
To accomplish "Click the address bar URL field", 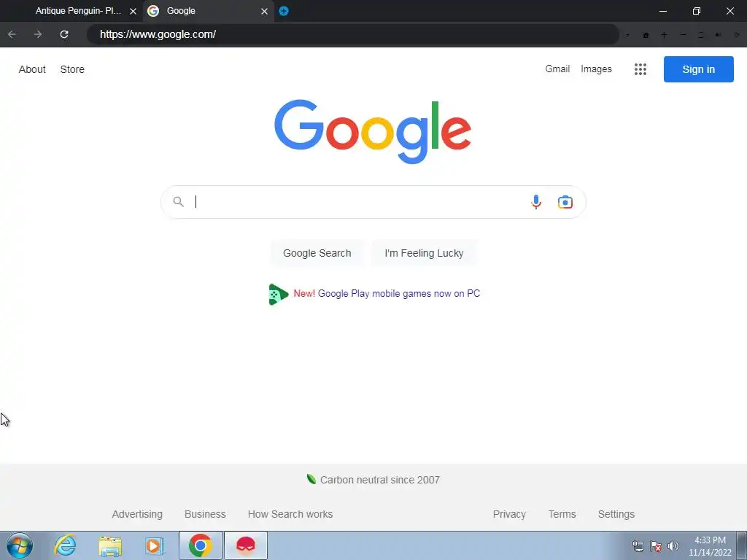I will (352, 34).
